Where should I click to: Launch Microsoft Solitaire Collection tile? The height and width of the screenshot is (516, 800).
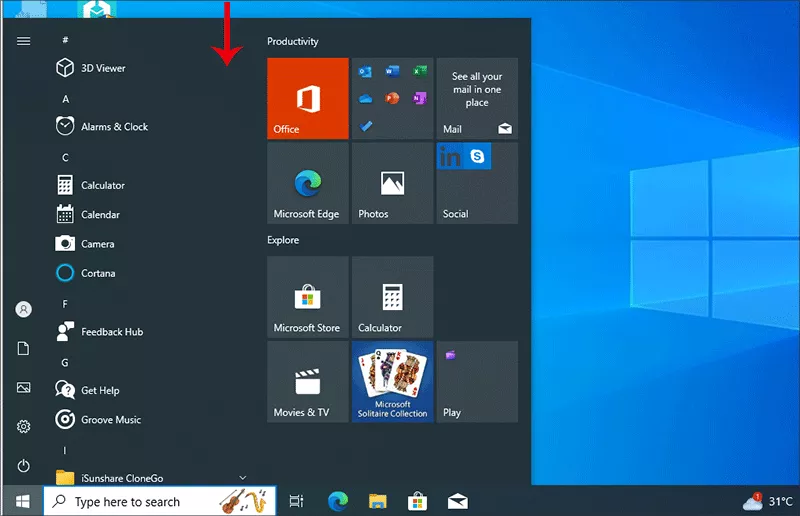(x=392, y=382)
